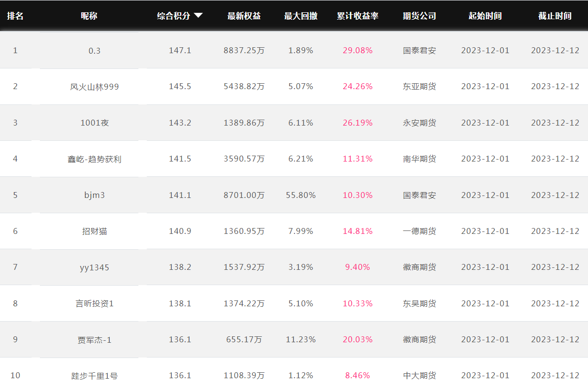Select return rate 29.08%
588x392 pixels.
coord(358,50)
